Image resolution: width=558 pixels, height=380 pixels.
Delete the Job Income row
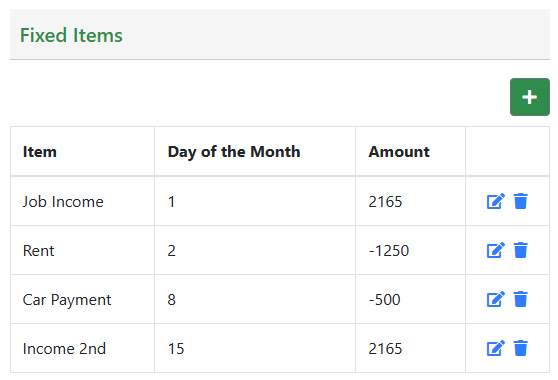click(520, 201)
